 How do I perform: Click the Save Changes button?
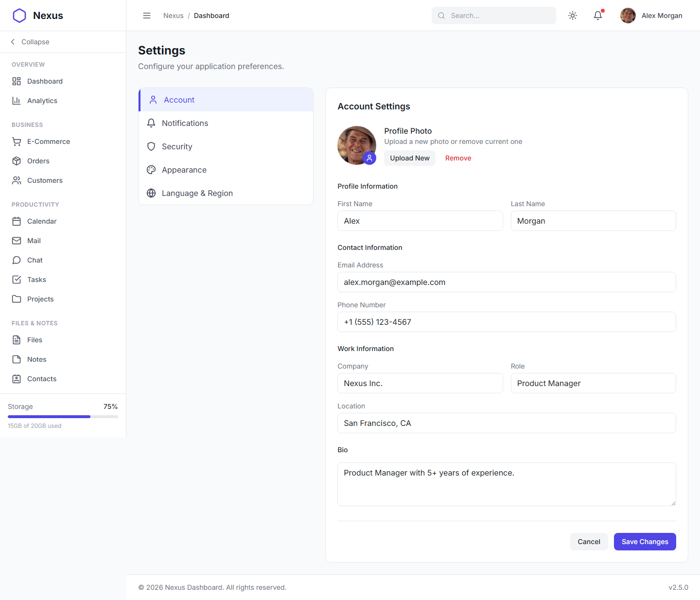[x=645, y=542]
